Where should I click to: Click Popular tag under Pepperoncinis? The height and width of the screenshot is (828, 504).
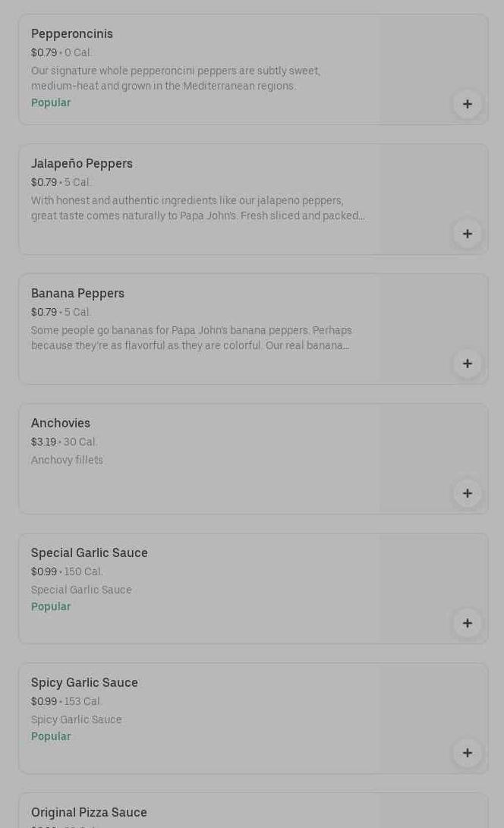click(51, 102)
